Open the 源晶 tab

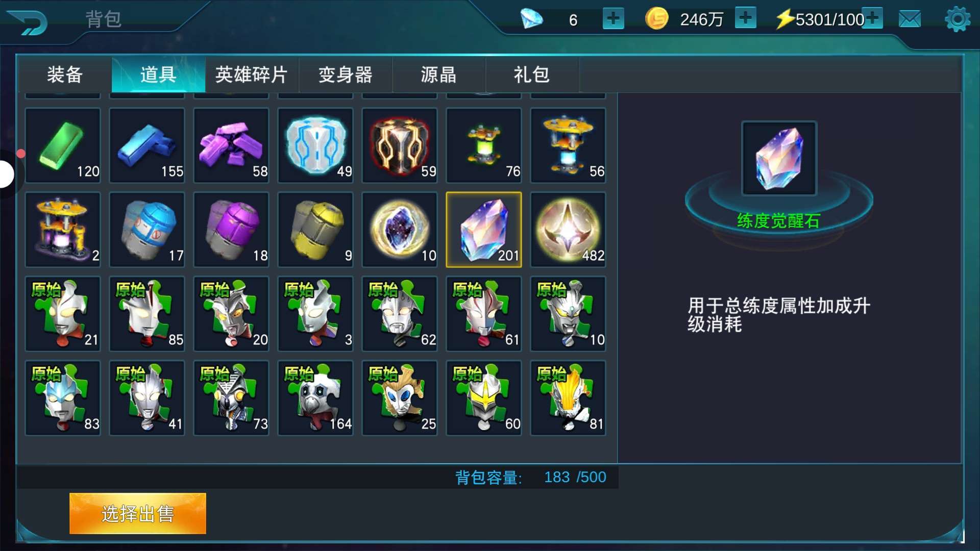[x=438, y=74]
